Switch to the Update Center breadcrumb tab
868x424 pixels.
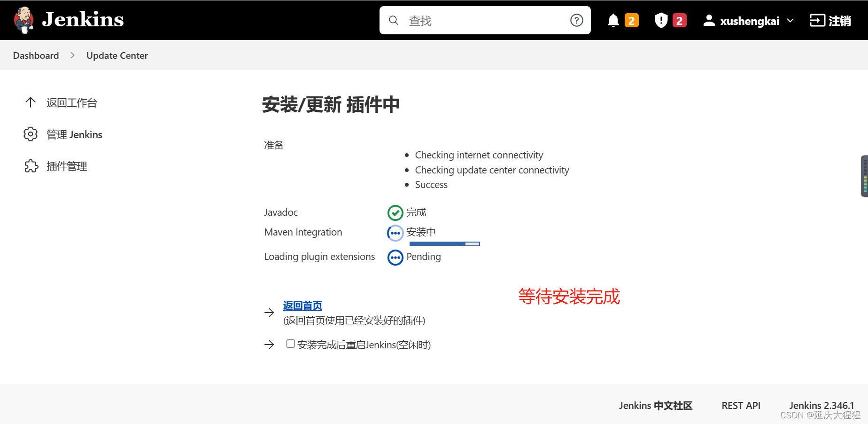[117, 55]
